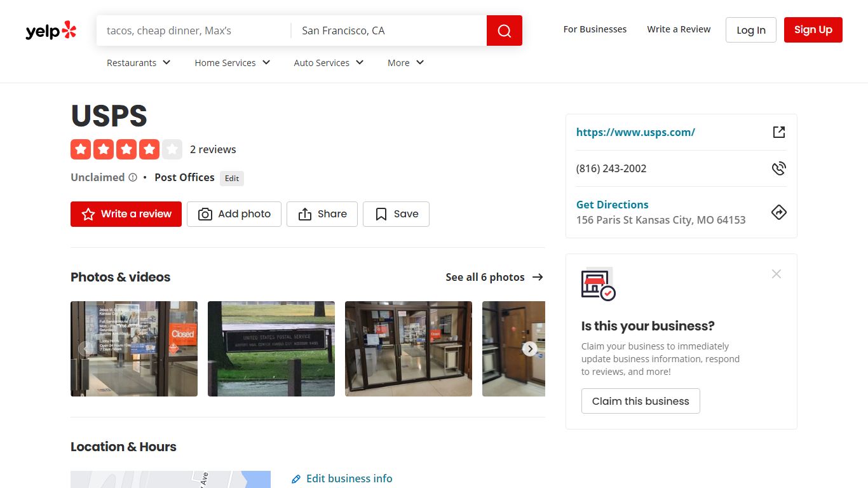Focus the search terms input field

point(193,30)
